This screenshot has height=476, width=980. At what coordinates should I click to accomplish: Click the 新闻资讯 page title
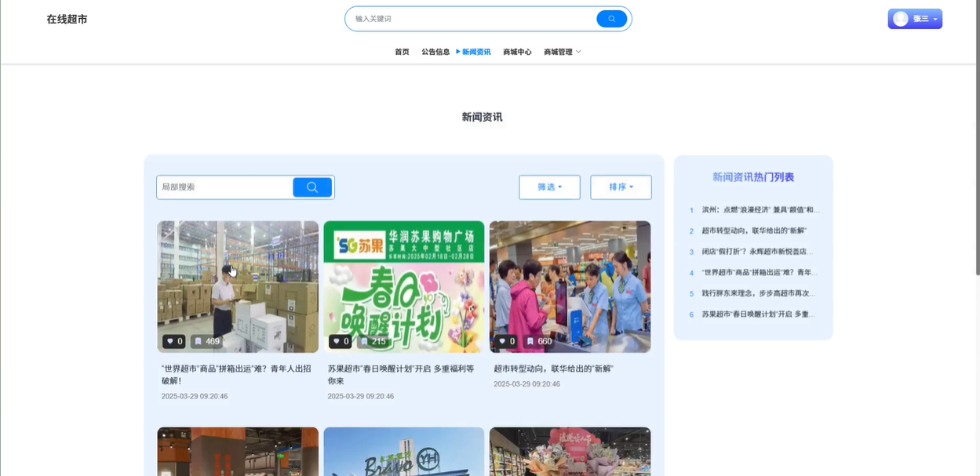(483, 118)
